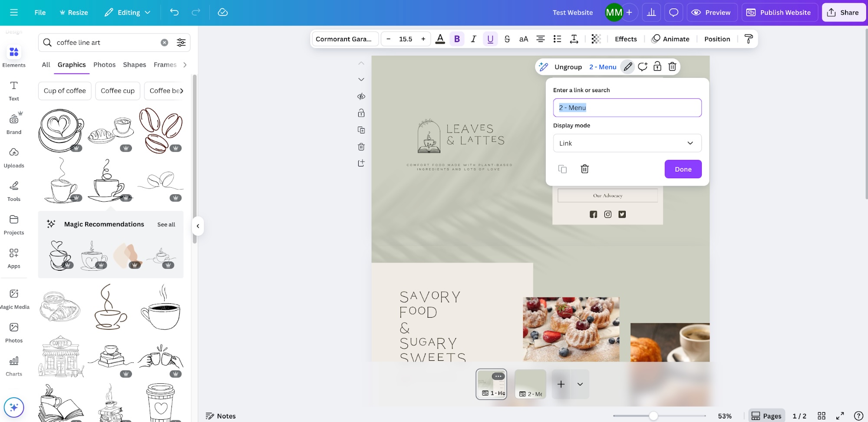The width and height of the screenshot is (868, 422).
Task: Toggle underline formatting off
Action: (490, 39)
